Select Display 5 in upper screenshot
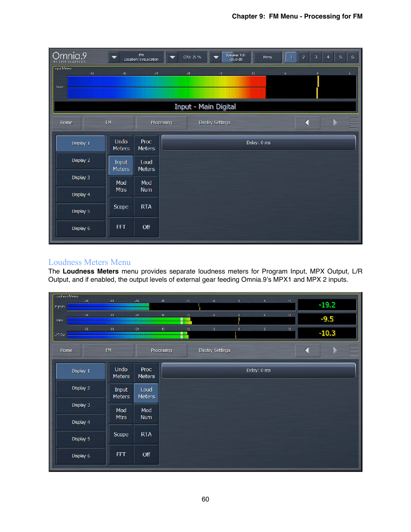This screenshot has height=532, width=411. 81,212
